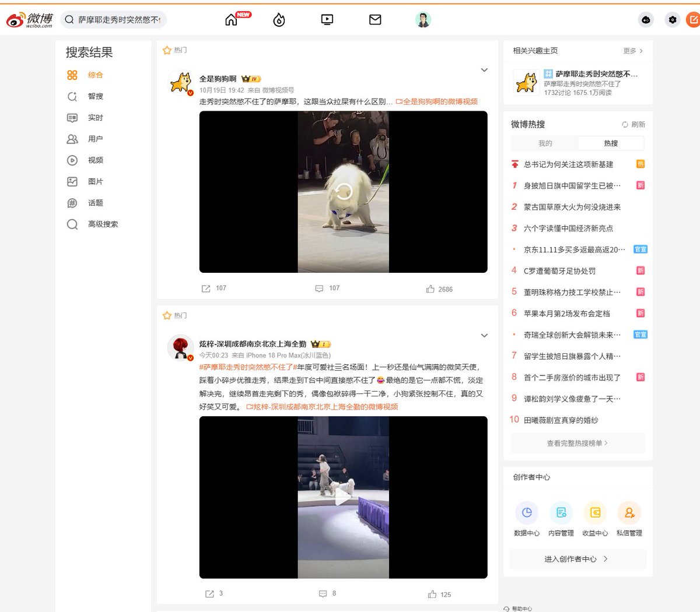
Task: Play the runway video in second post
Action: point(344,497)
